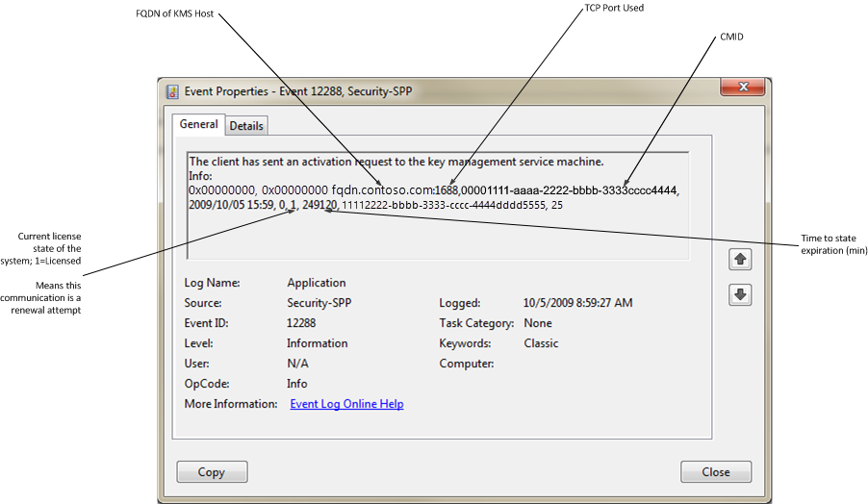Image resolution: width=868 pixels, height=504 pixels.
Task: Select the Logged date 10/5/2009 8:59:27 AM
Action: tap(578, 303)
